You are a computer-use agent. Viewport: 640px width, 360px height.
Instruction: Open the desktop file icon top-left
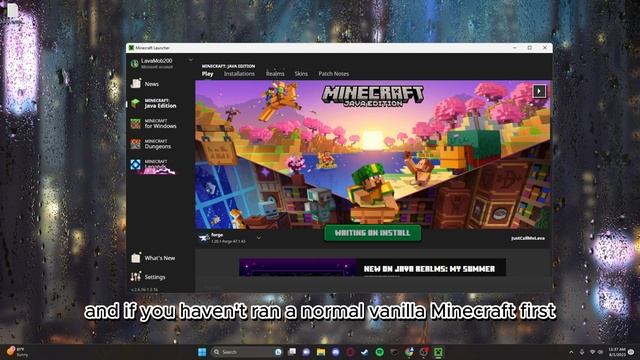tap(12, 11)
